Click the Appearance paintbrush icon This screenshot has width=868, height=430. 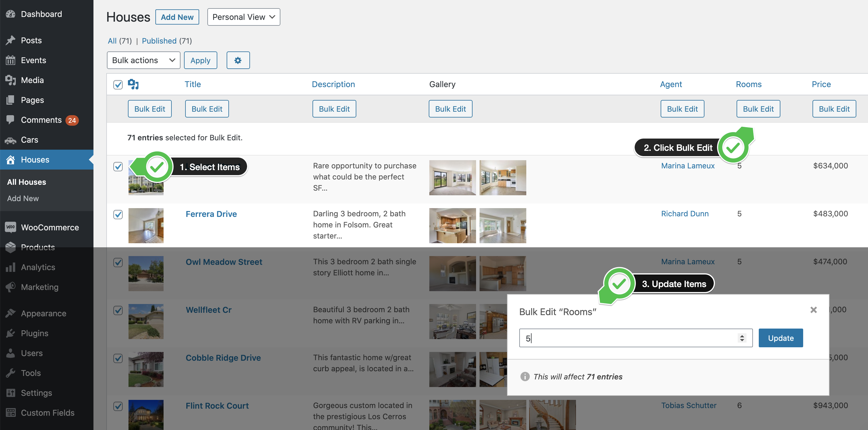pos(11,313)
